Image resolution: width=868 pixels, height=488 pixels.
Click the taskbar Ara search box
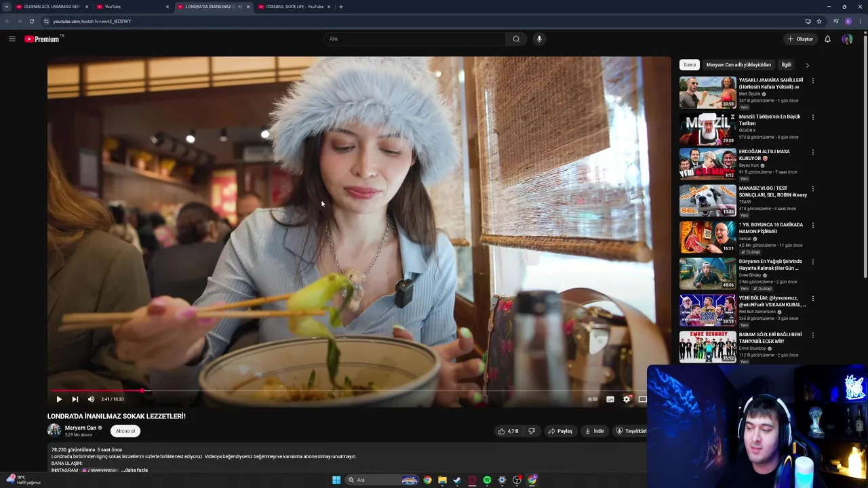pos(382,480)
